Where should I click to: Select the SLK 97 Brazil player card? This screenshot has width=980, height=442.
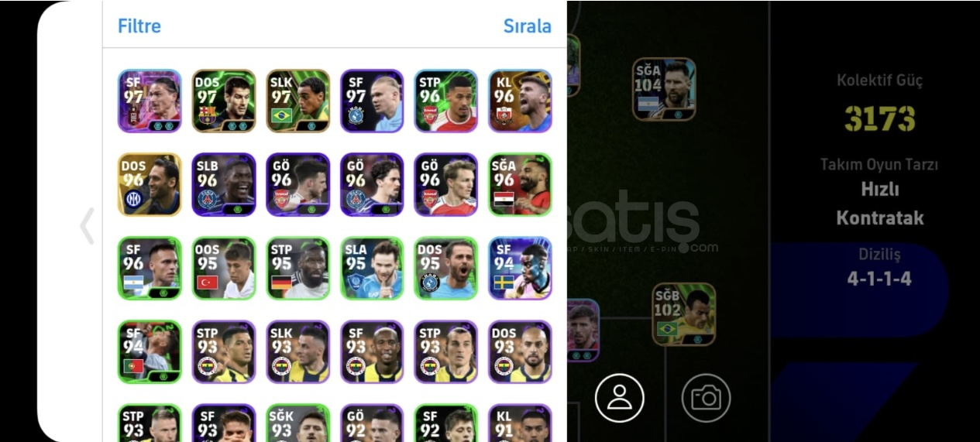pyautogui.click(x=297, y=101)
